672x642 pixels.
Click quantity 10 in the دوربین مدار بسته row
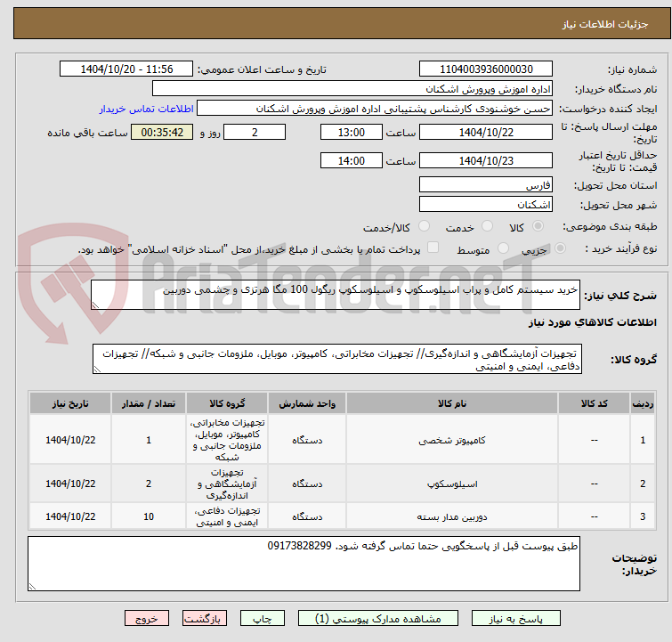(149, 516)
